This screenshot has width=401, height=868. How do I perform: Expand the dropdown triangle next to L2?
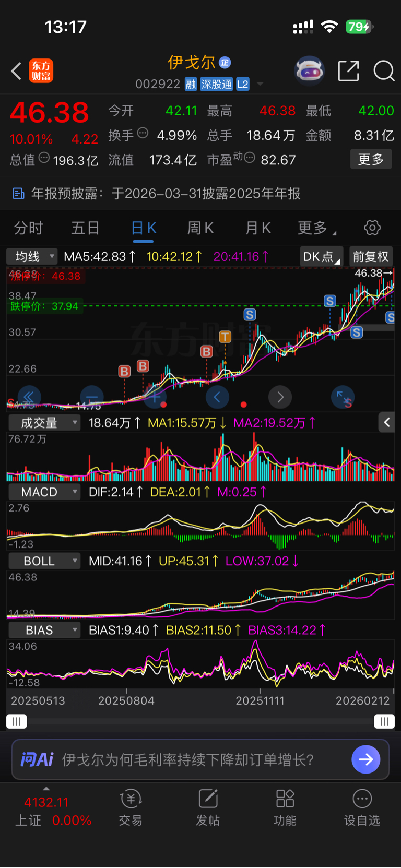pos(260,84)
